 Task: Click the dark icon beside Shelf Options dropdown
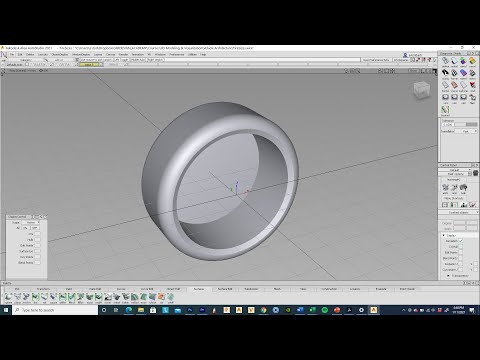(476, 173)
